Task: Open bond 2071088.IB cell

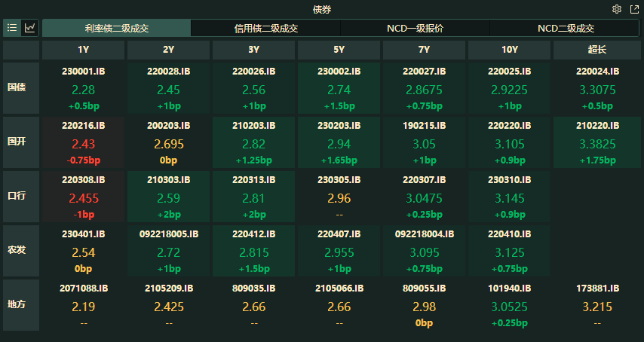Action: [84, 304]
